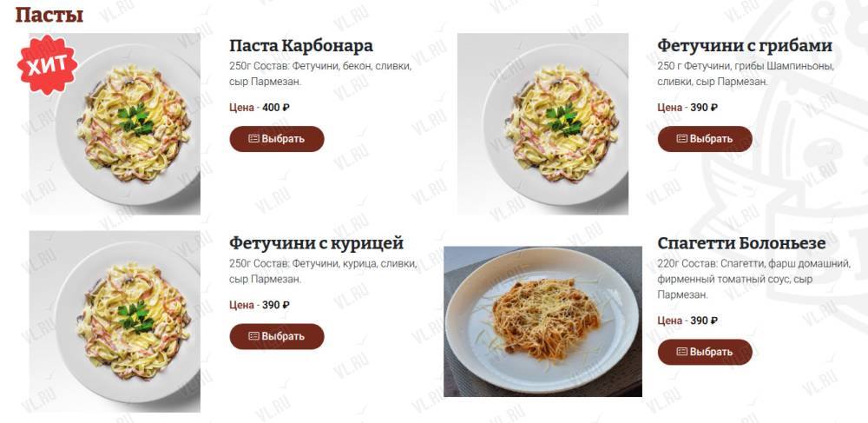Click list icon in Фетучини с грибами button
Image resolution: width=868 pixels, height=423 pixels.
[682, 138]
